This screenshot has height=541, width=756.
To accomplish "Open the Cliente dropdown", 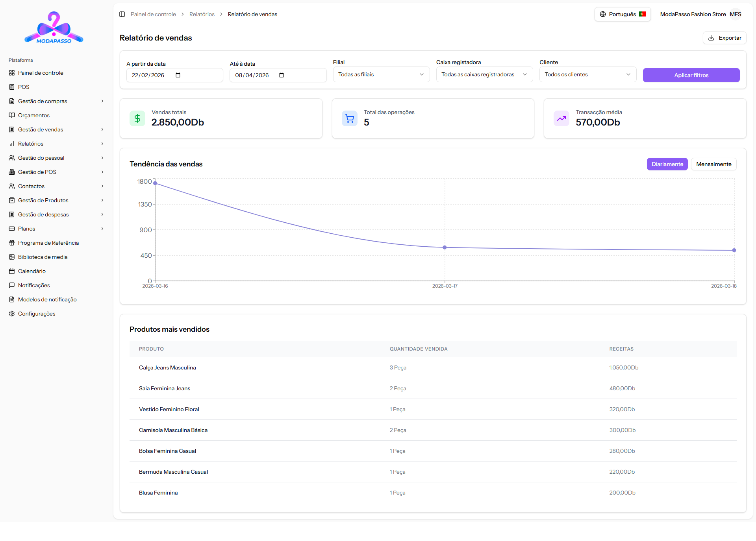I will [x=587, y=74].
